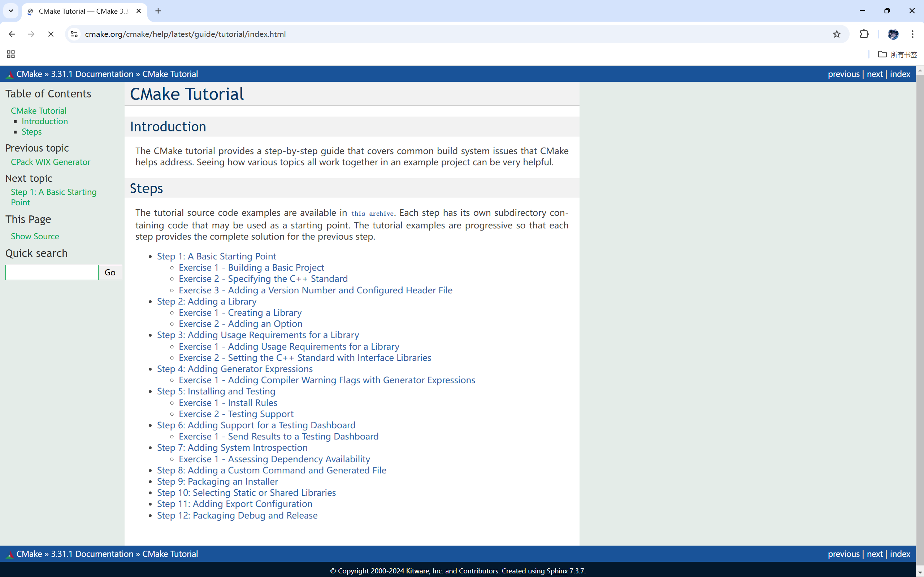
Task: Open Step 2: Adding a Library
Action: 207,301
